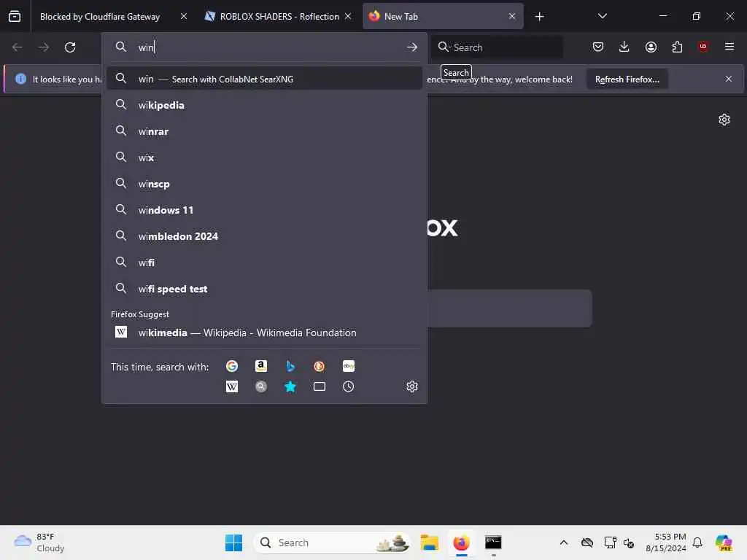Open search engine dropdown in Search box
Viewport: 747px width, 560px height.
(x=444, y=47)
